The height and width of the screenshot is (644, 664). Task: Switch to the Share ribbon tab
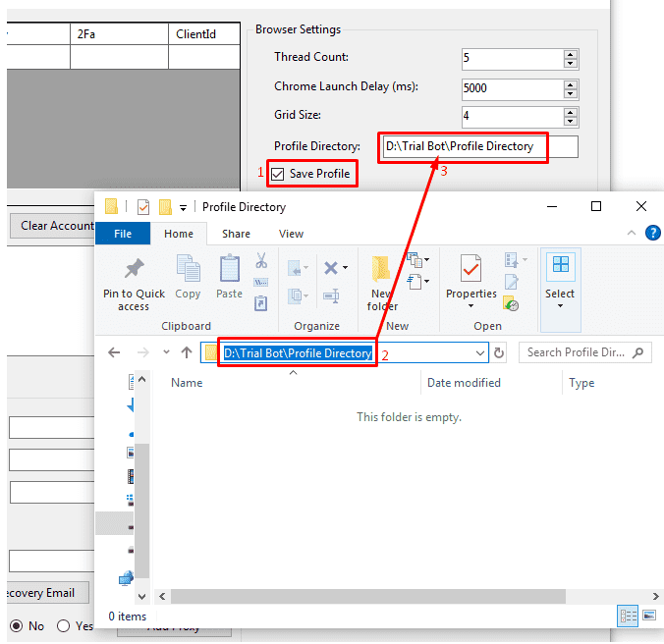point(237,234)
